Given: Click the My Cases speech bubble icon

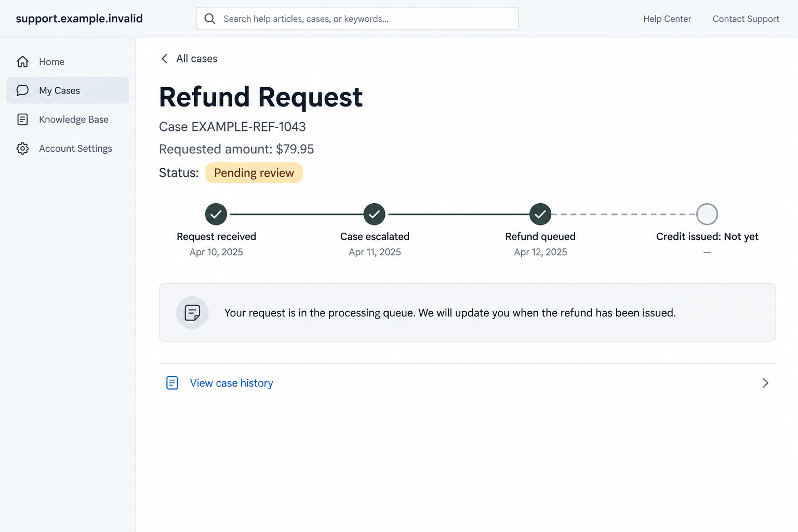Looking at the screenshot, I should (22, 90).
